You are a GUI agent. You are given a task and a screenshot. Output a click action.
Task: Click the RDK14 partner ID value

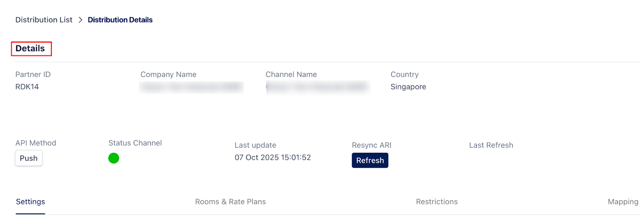click(x=27, y=87)
